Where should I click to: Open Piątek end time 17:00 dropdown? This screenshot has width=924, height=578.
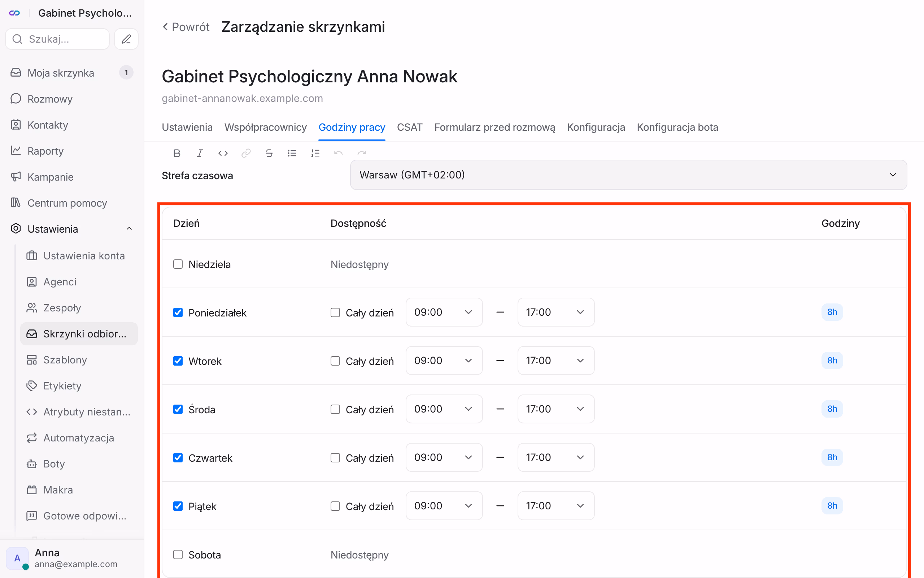556,506
